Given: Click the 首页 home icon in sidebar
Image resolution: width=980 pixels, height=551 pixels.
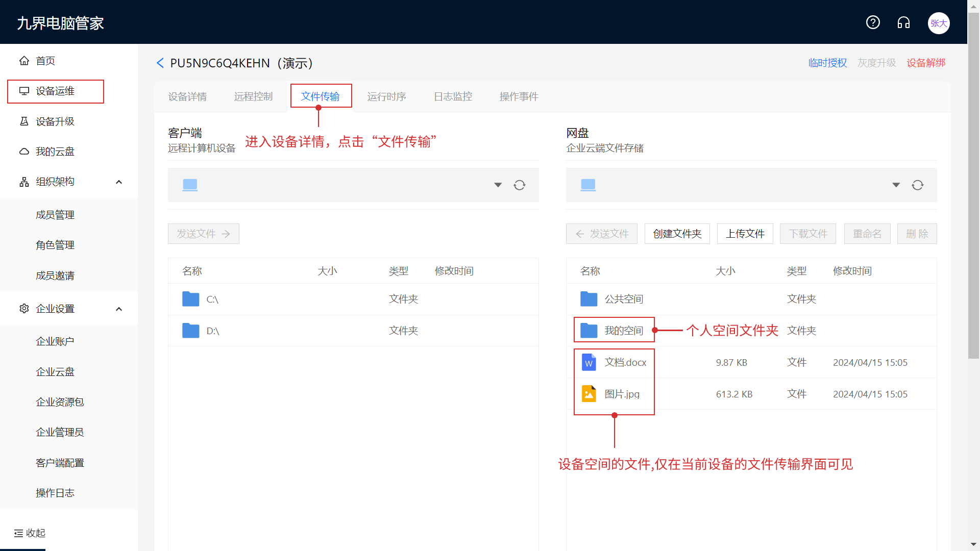Looking at the screenshot, I should click(x=24, y=61).
